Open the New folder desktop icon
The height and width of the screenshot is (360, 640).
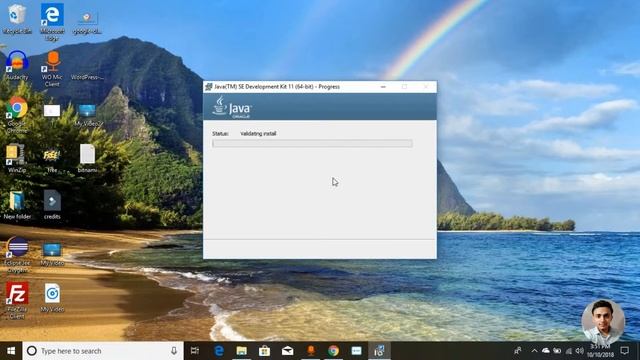coord(17,205)
